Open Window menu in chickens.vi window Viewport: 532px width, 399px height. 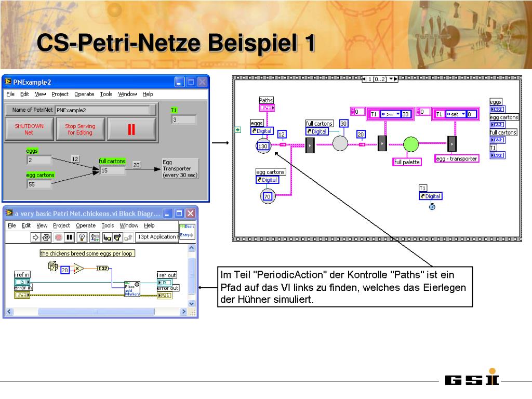[129, 225]
